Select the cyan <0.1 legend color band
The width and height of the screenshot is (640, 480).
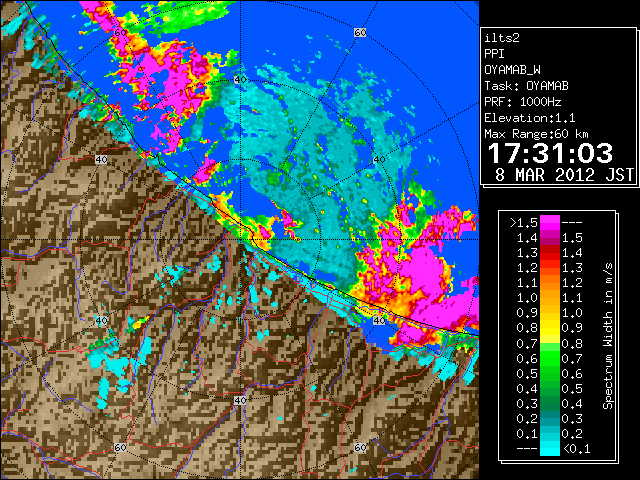click(550, 449)
